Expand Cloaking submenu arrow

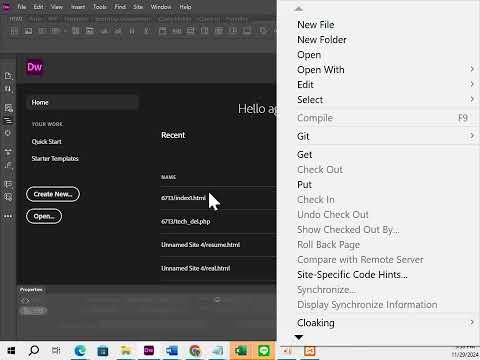472,322
